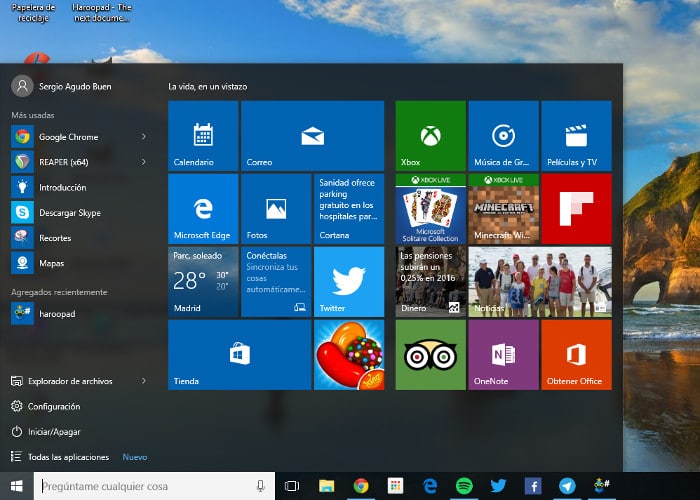
Task: Select the Papelera de reciclaje desktop icon
Action: (x=33, y=12)
